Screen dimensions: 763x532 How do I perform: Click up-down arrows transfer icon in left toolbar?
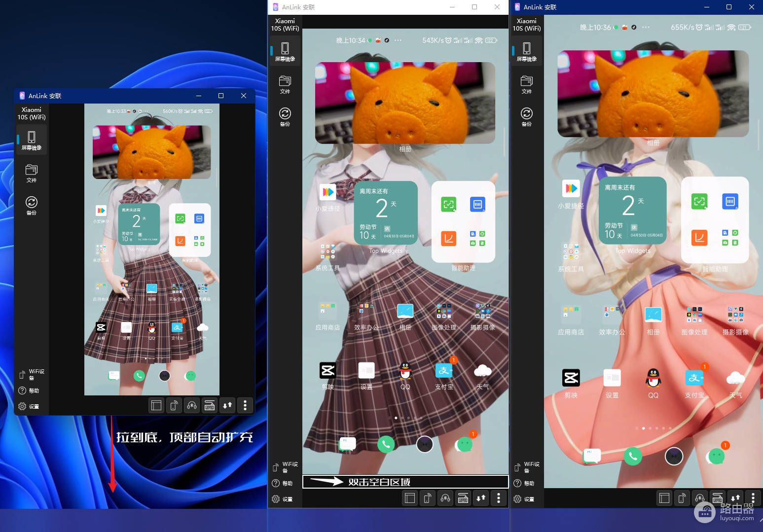[x=227, y=405]
